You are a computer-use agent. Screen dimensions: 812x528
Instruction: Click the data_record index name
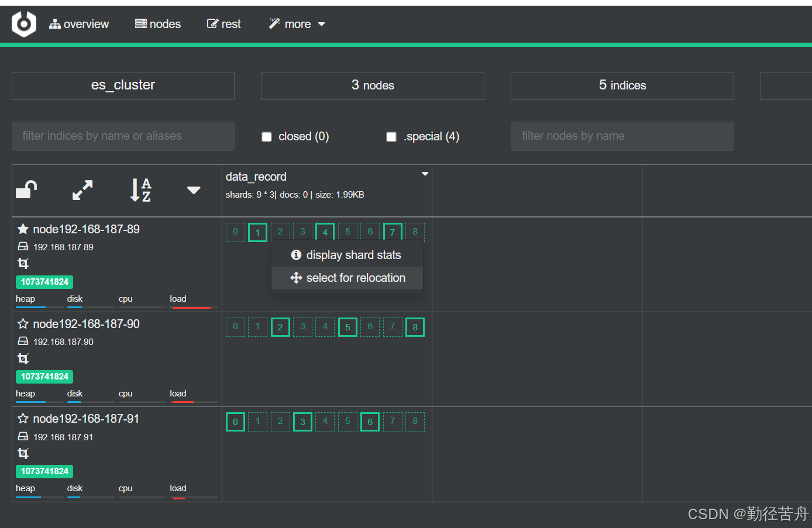point(256,177)
